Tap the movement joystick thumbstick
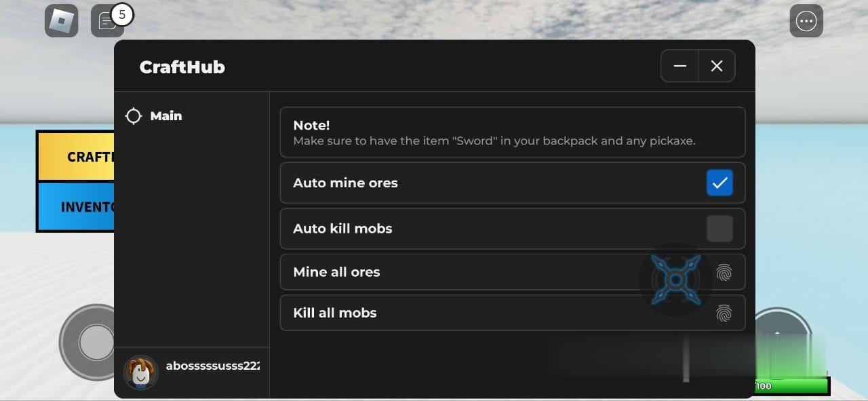The height and width of the screenshot is (401, 868). tap(96, 342)
